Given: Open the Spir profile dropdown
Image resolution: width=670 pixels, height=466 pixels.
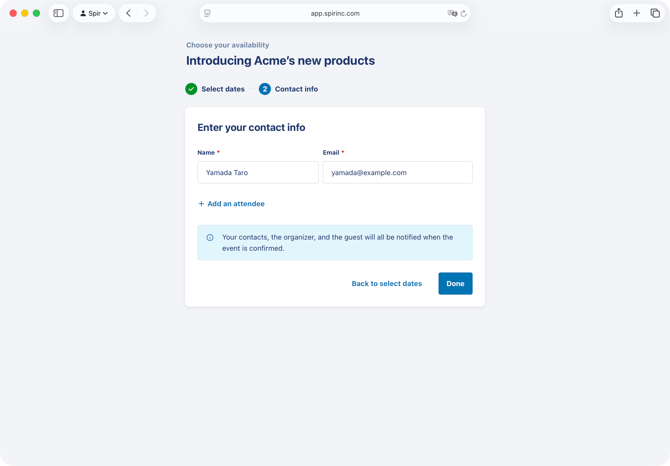Looking at the screenshot, I should tap(94, 13).
